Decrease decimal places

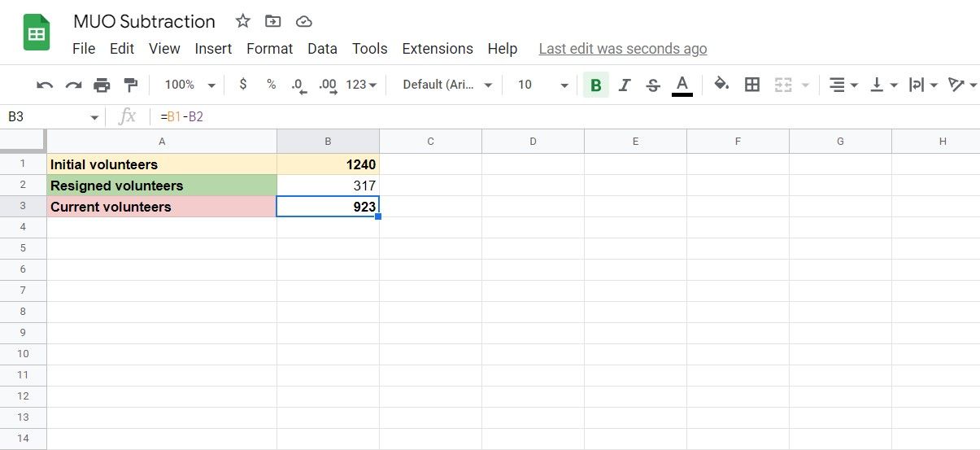[298, 85]
